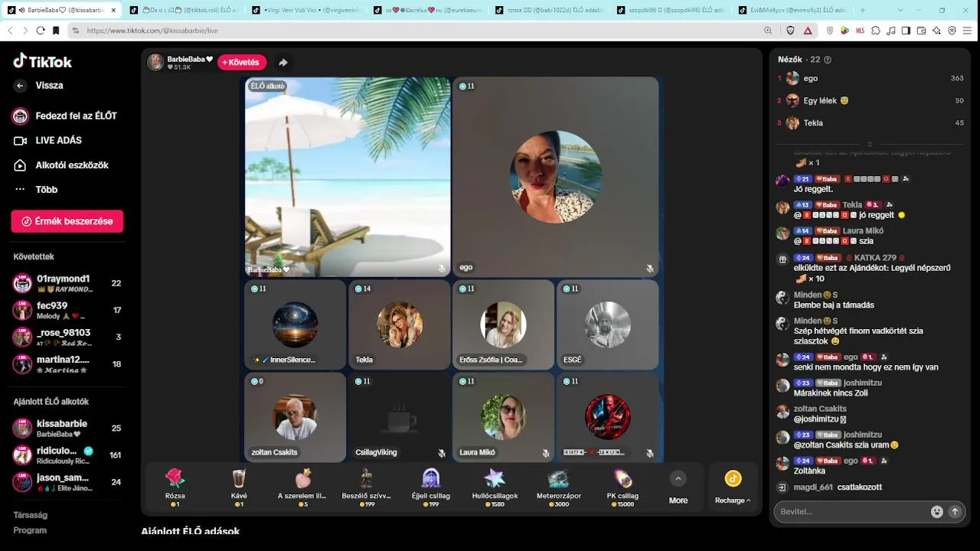Open the TikTok logo home link
This screenshot has width=980, height=551.
[43, 61]
